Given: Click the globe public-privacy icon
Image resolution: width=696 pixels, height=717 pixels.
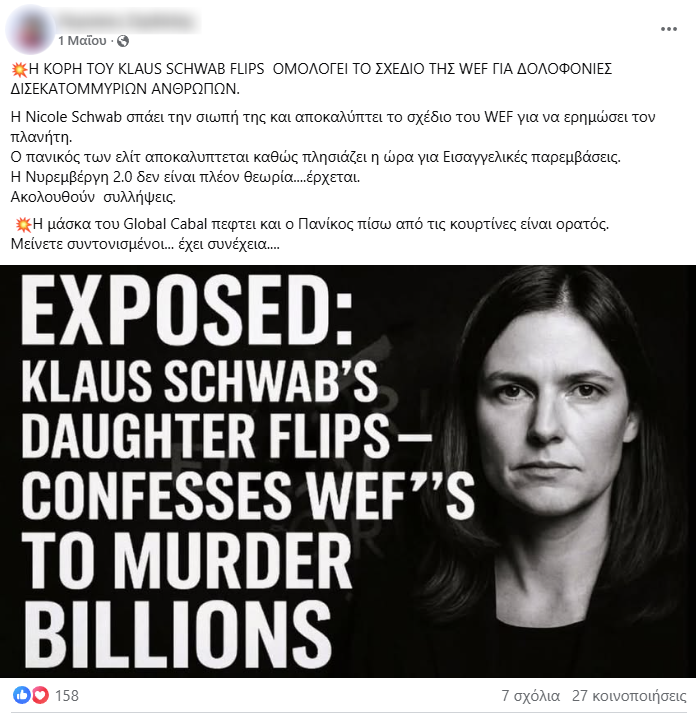Looking at the screenshot, I should coord(123,41).
